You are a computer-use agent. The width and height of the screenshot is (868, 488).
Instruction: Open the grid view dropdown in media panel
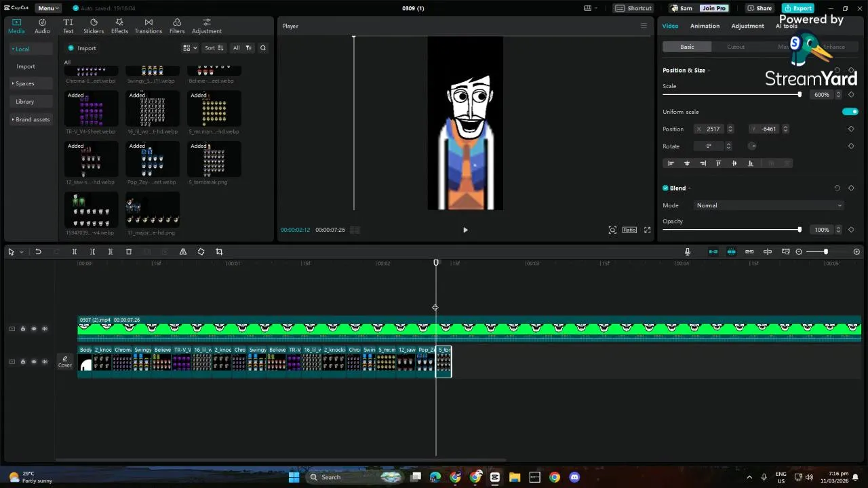(x=190, y=48)
